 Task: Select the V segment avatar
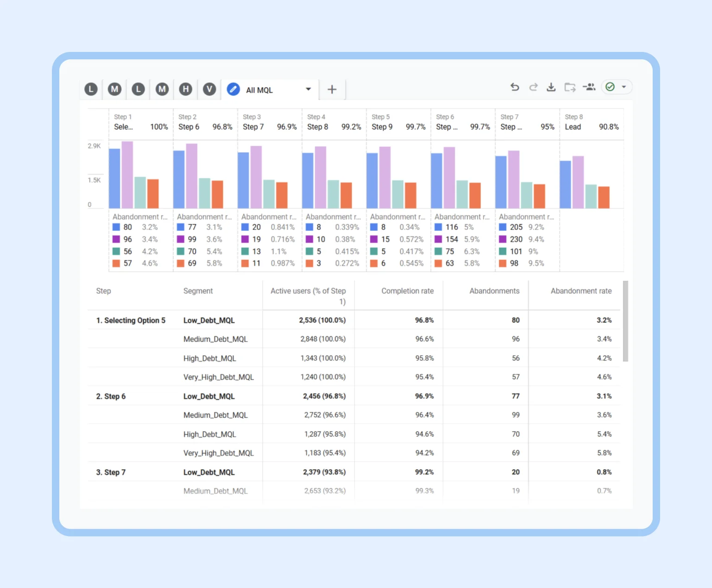pos(209,89)
